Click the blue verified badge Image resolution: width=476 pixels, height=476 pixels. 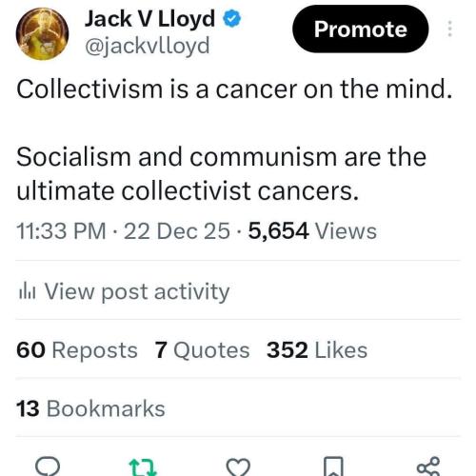click(x=232, y=18)
